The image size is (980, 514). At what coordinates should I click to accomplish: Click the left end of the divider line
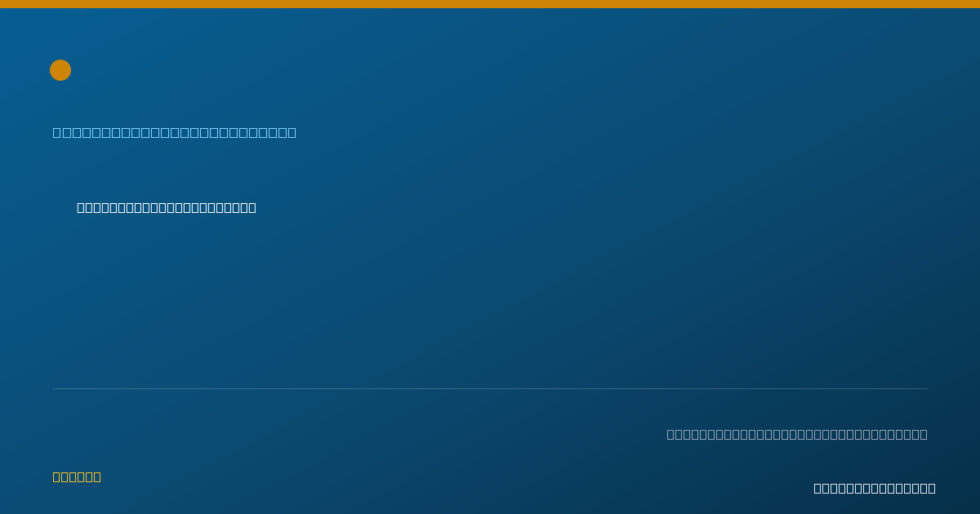(54, 388)
